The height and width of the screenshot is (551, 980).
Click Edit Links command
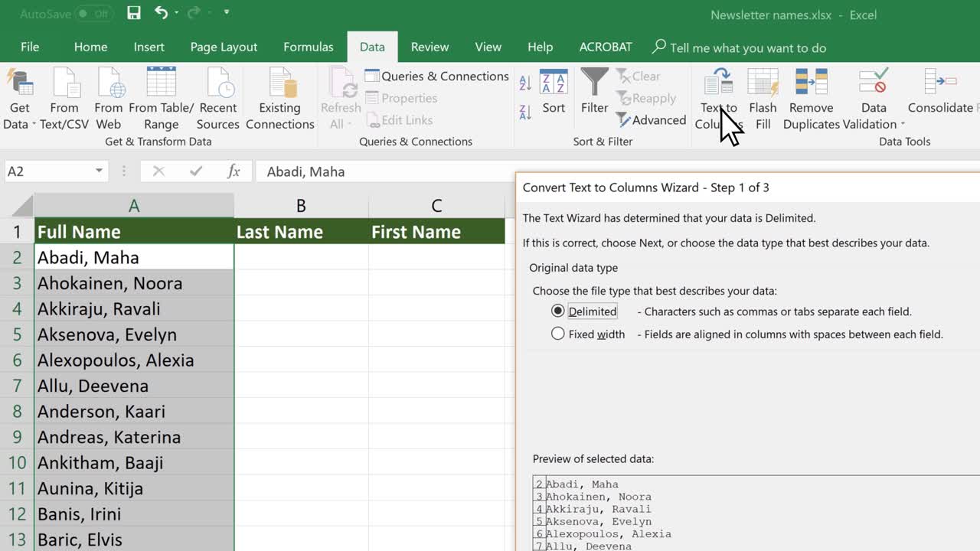point(399,120)
